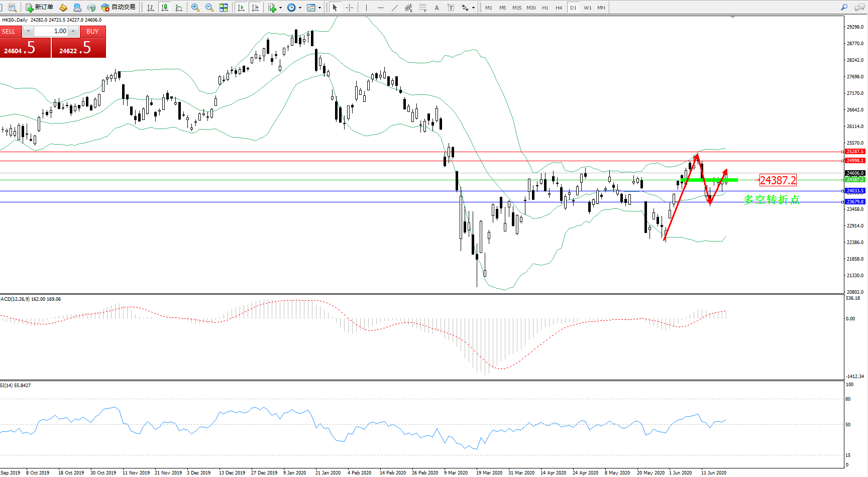
Task: Select the trendline drawing tool
Action: point(395,8)
